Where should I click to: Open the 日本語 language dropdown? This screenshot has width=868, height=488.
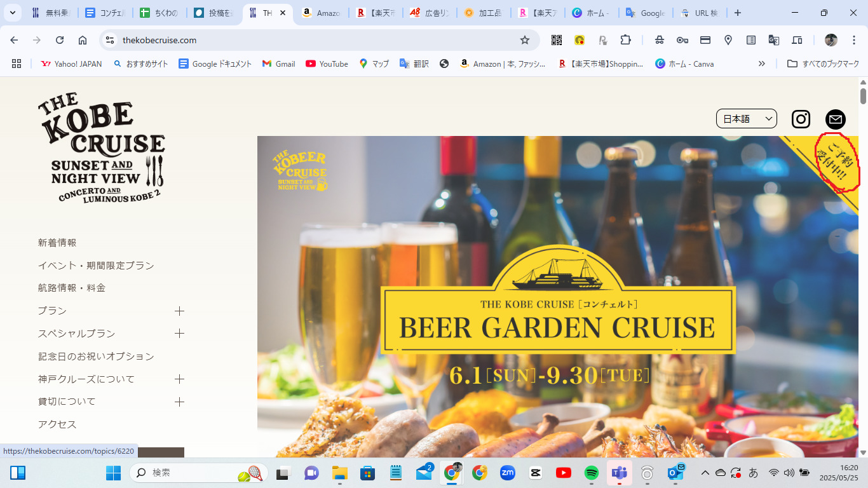(x=747, y=119)
